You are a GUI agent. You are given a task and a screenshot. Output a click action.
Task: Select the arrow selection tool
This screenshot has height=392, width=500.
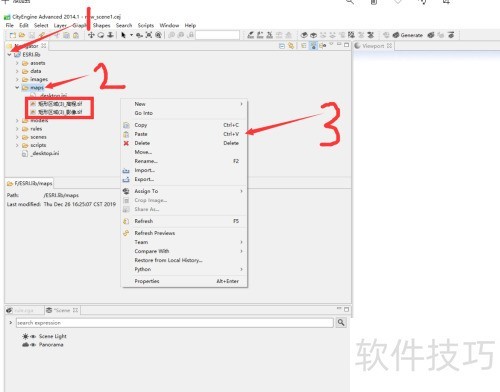pos(123,35)
